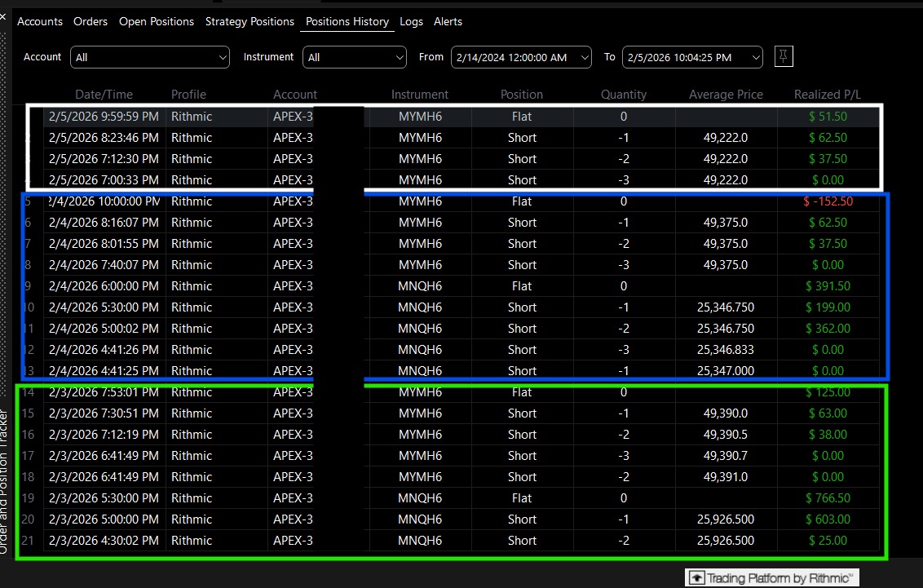Go to the Strategy Positions tab

point(250,21)
